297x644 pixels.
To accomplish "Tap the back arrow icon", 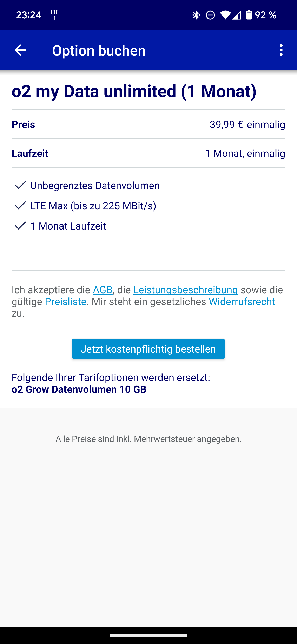I will click(20, 50).
